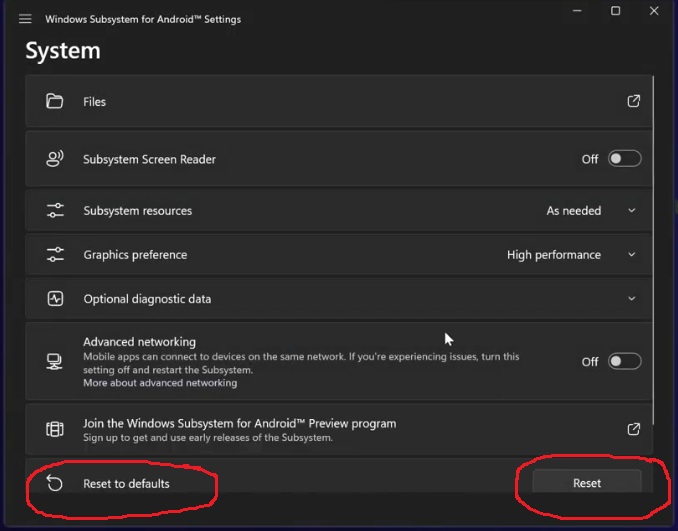Click the Files row label
Screen dimensions: 678x531
coord(94,102)
